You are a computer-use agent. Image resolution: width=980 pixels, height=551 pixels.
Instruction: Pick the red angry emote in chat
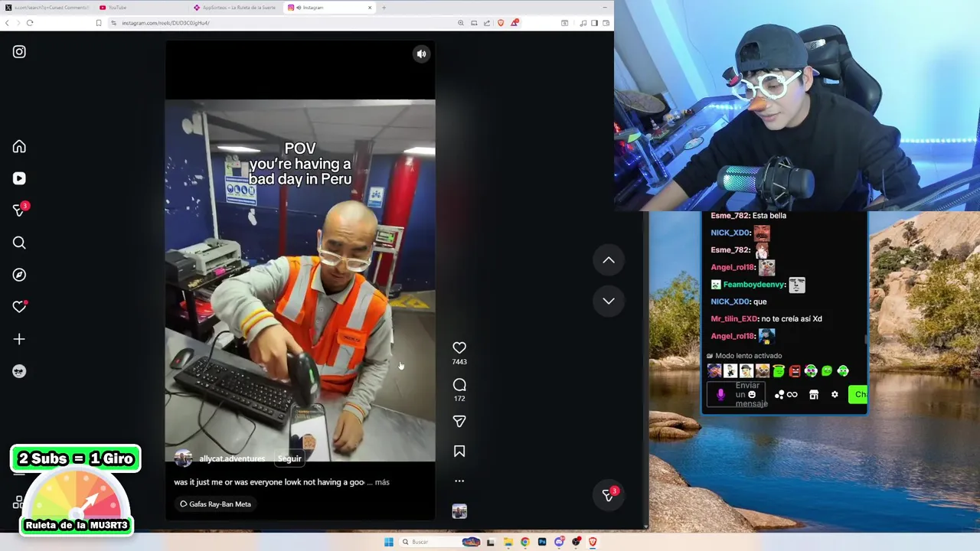tap(795, 371)
